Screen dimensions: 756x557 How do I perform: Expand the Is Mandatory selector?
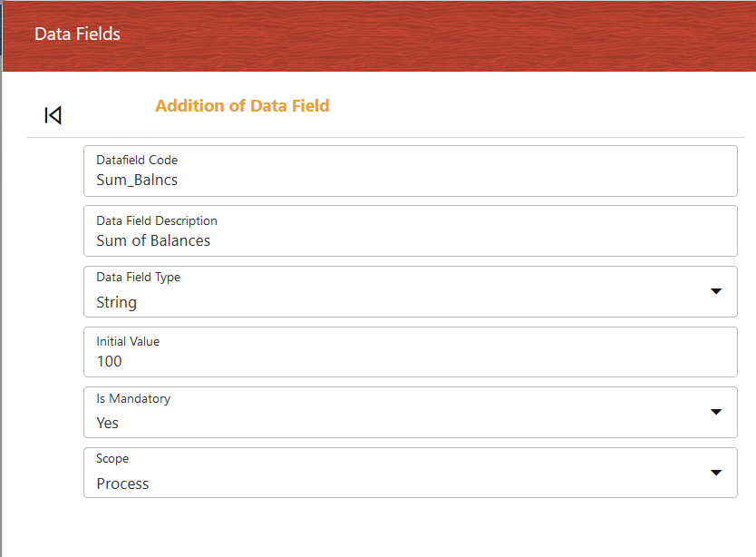pos(410,413)
